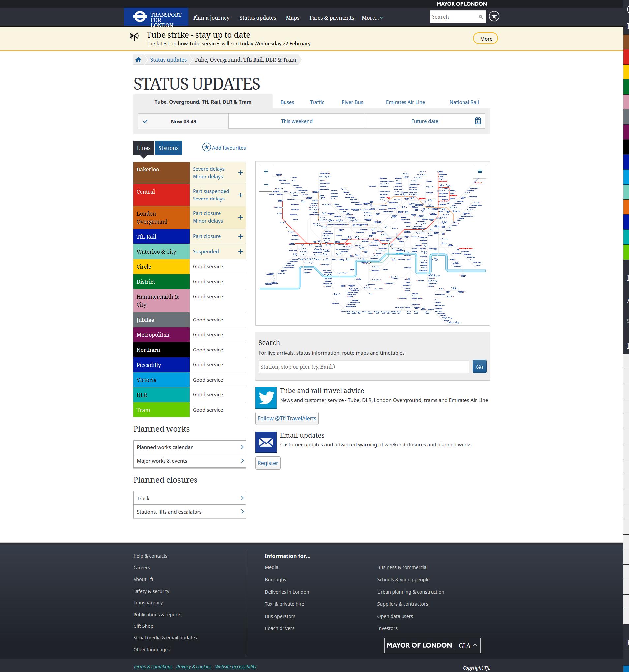Zoom in on the tube map
Viewport: 629px width, 672px height.
[x=266, y=171]
